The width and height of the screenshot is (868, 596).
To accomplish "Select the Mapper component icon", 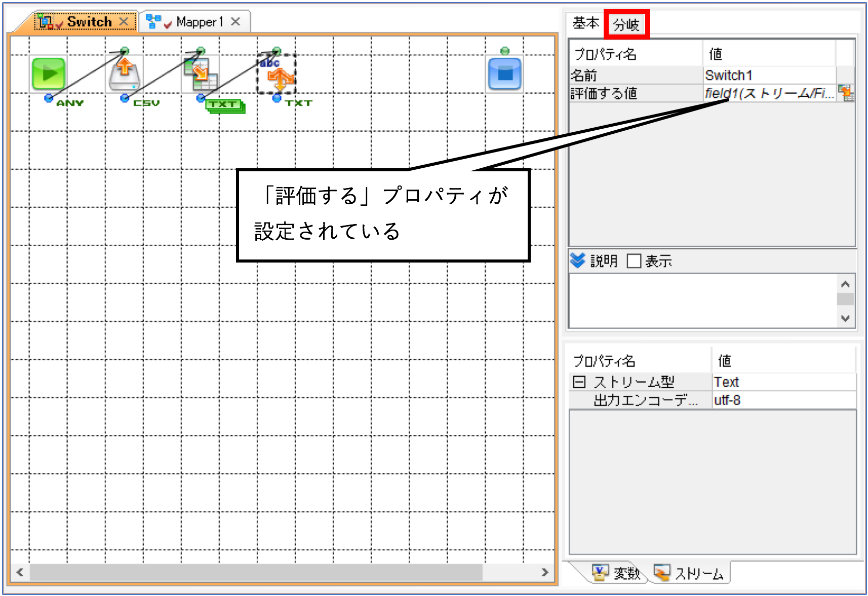I will [201, 74].
